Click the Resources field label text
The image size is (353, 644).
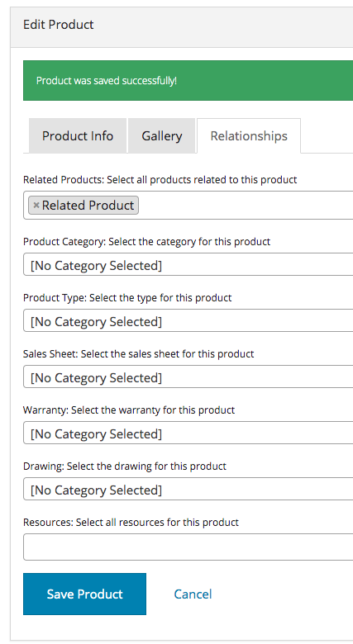[x=131, y=523]
